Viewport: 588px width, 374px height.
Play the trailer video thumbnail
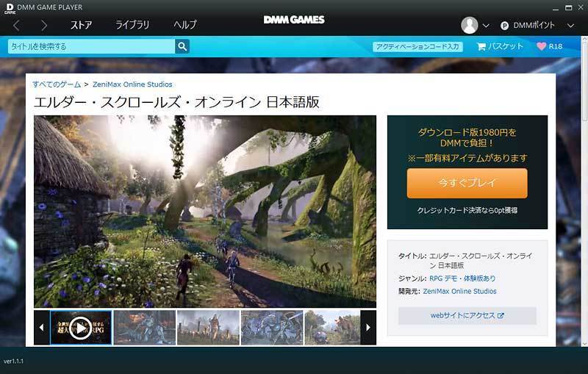[x=81, y=328]
